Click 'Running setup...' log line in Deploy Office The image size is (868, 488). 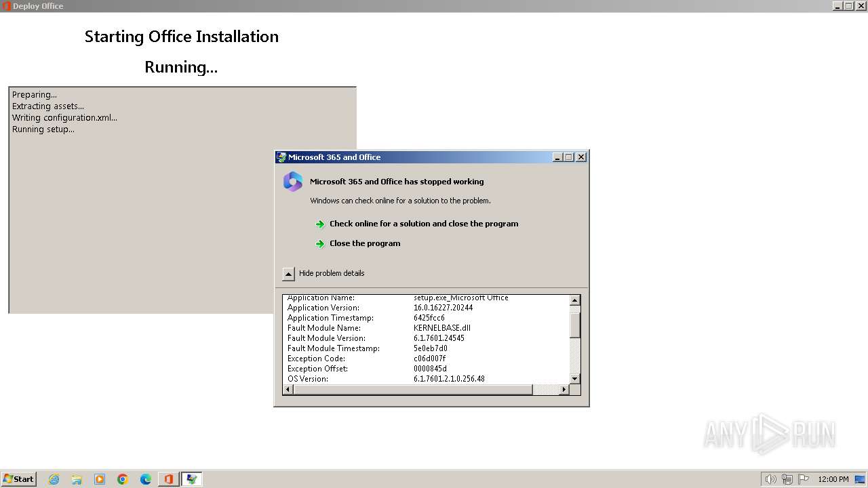click(x=43, y=129)
